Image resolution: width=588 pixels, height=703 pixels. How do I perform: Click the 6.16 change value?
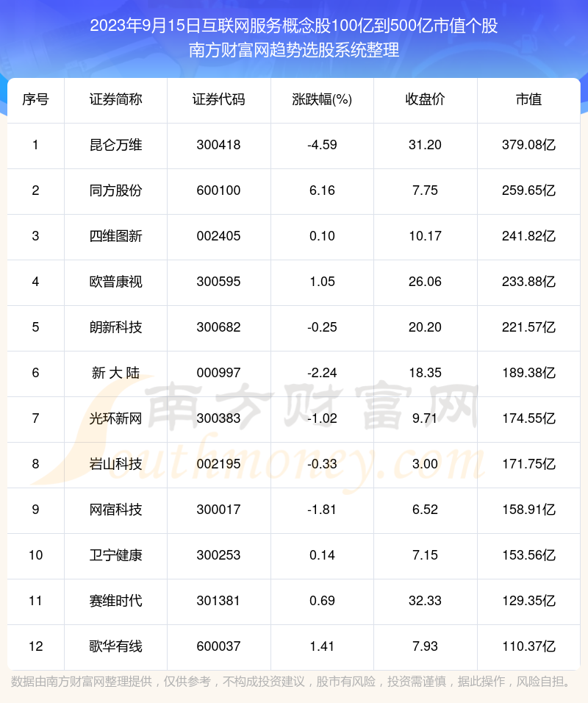pyautogui.click(x=322, y=190)
